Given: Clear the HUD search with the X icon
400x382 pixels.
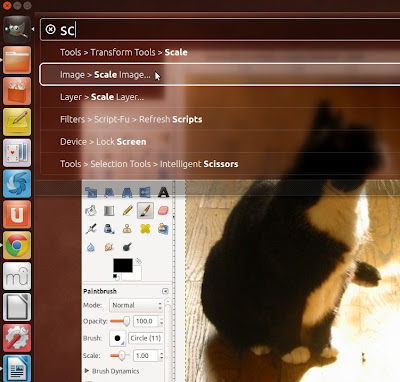Looking at the screenshot, I should pos(50,30).
